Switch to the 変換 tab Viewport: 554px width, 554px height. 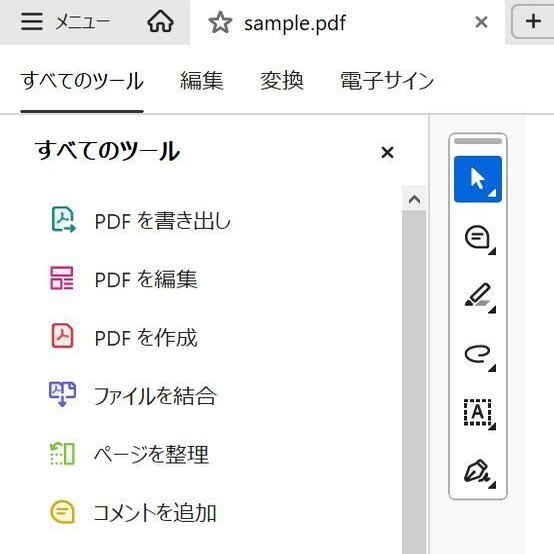coord(282,81)
